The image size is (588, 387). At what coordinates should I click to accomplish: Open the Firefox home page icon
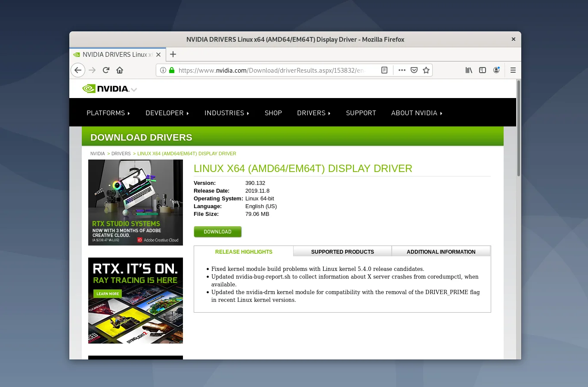[x=120, y=70]
